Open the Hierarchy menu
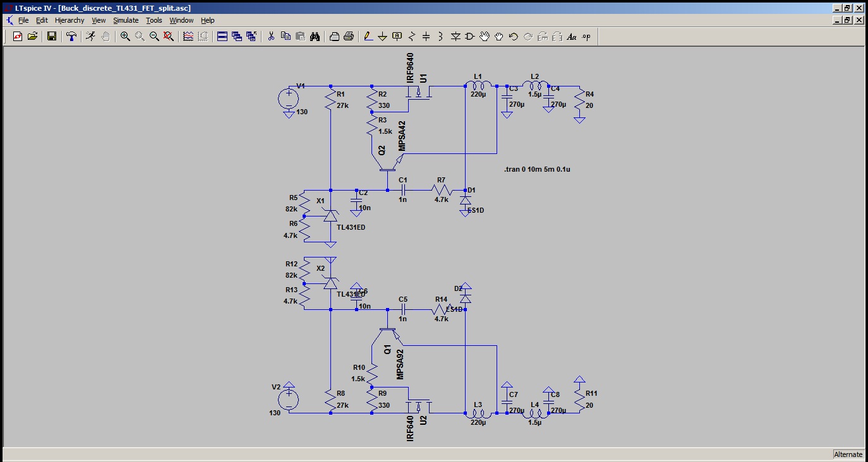 pyautogui.click(x=69, y=20)
